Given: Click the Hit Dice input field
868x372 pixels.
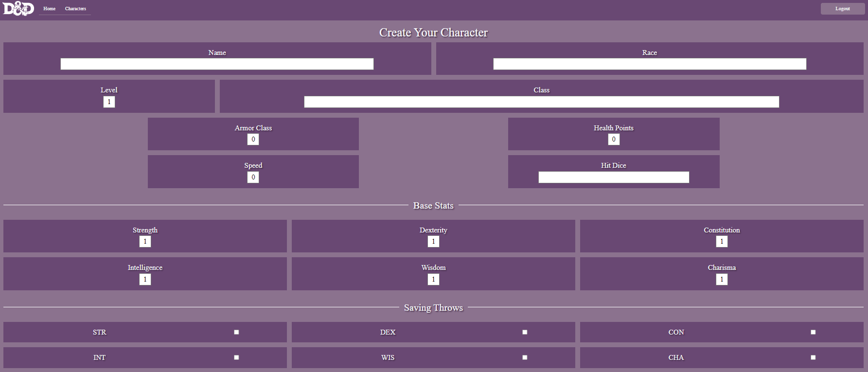Looking at the screenshot, I should (x=613, y=177).
